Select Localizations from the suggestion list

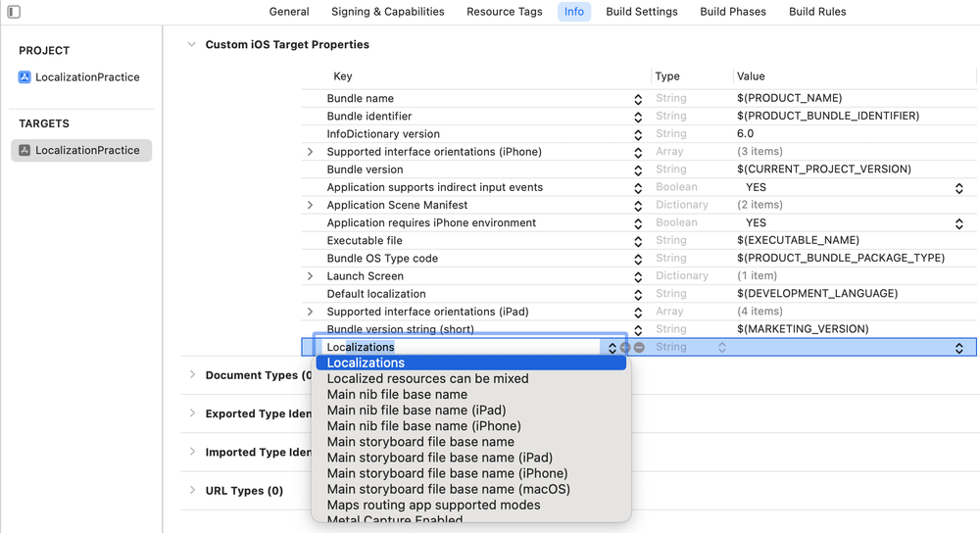[x=470, y=363]
